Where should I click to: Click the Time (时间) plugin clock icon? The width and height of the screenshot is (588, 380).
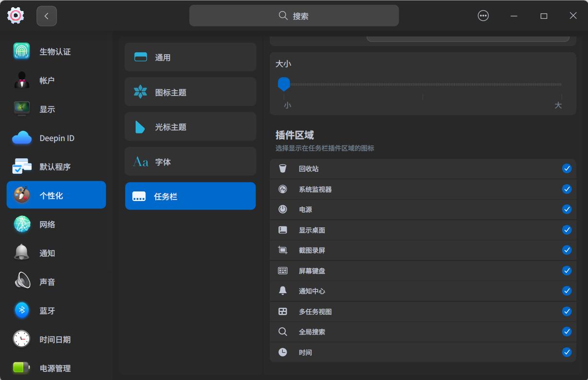pos(283,352)
